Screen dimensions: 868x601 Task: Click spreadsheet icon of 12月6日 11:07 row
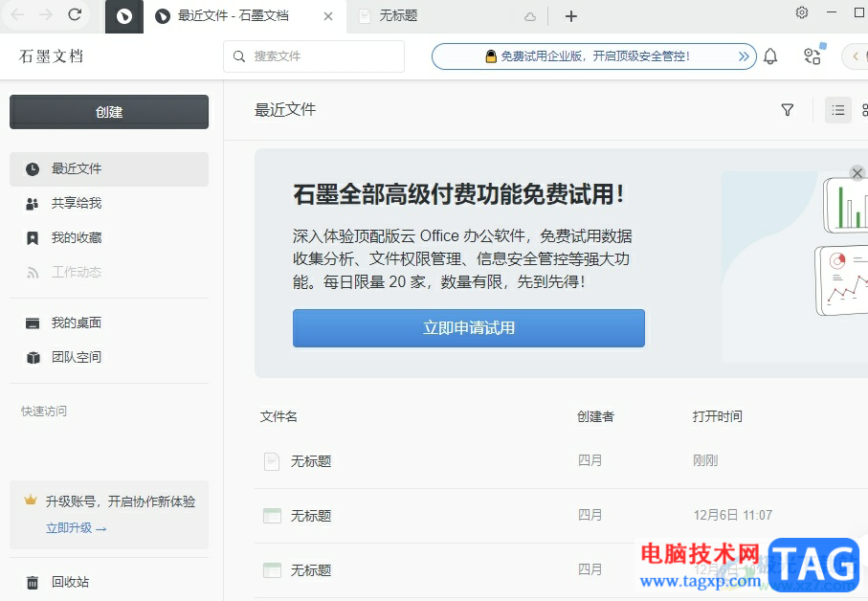pos(272,516)
